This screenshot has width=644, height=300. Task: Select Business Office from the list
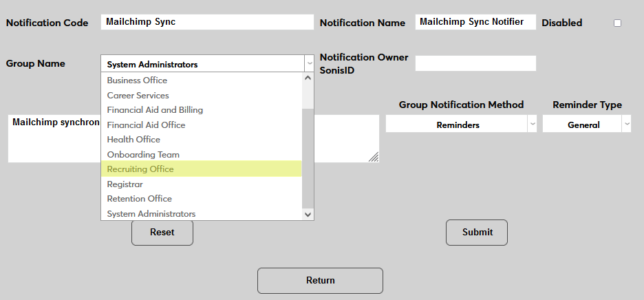coord(201,80)
